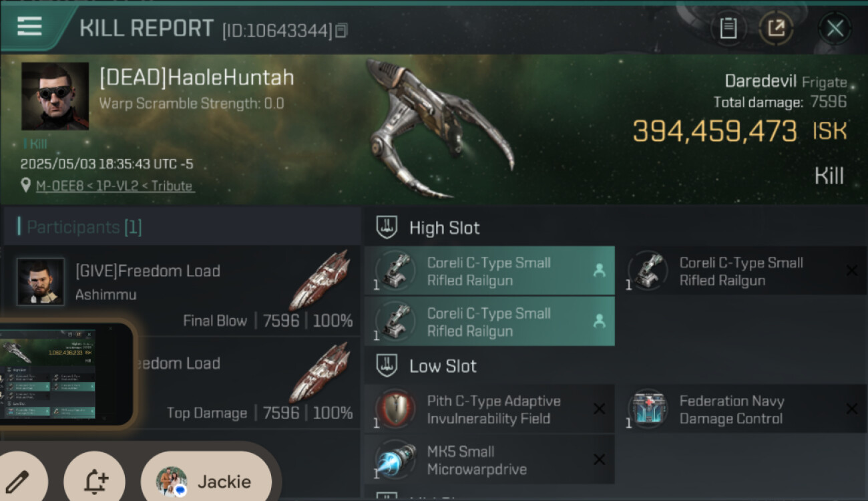The width and height of the screenshot is (868, 501).
Task: Click Federation Navy Damage Control icon
Action: [x=648, y=408]
